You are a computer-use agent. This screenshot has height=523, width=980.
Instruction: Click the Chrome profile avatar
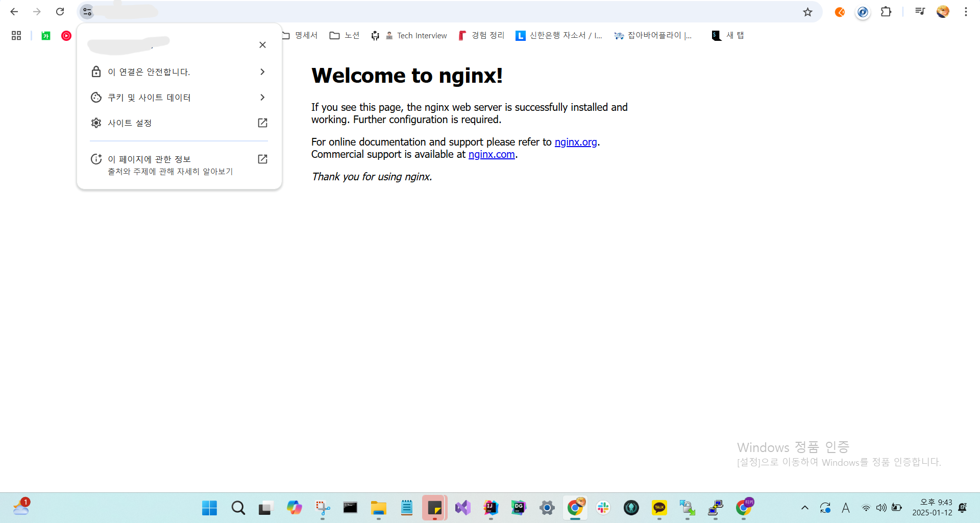point(943,11)
